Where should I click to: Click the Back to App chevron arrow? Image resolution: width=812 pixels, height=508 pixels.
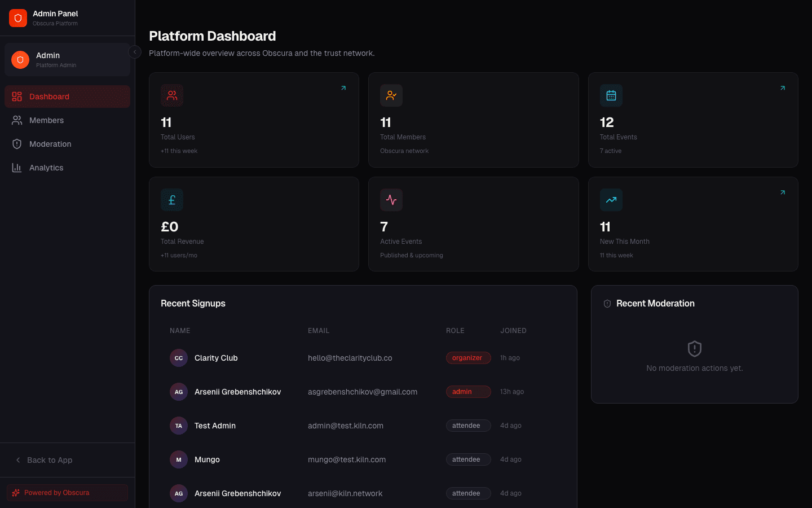(x=18, y=460)
